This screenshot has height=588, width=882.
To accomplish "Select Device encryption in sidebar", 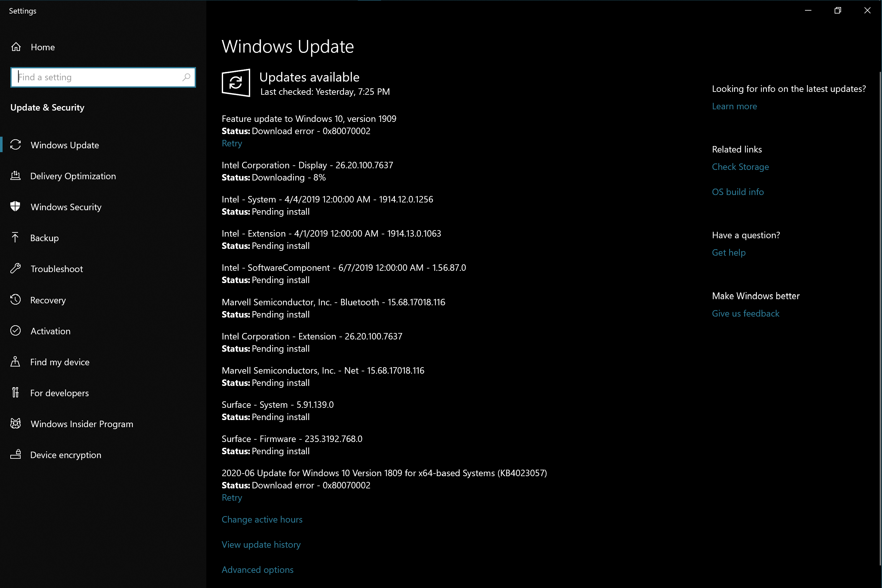I will coord(66,455).
